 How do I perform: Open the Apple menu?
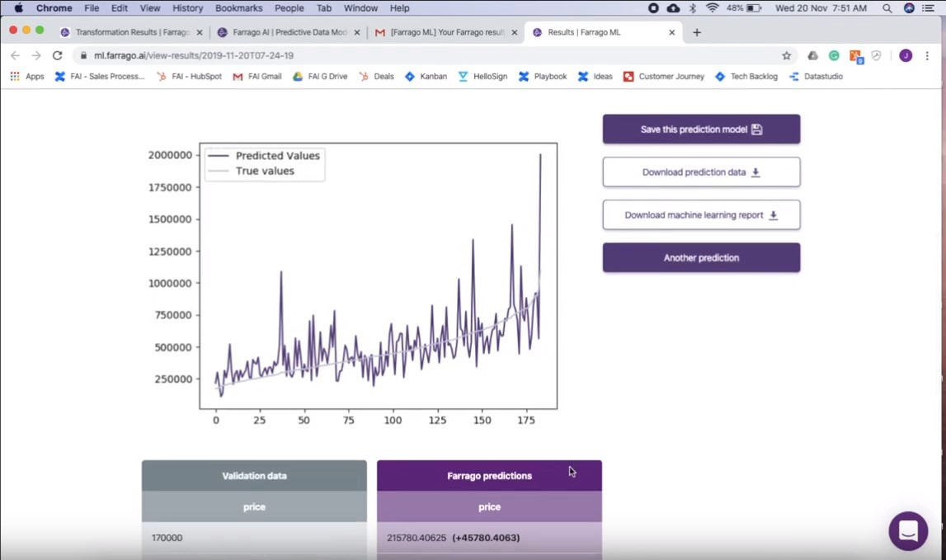point(19,8)
